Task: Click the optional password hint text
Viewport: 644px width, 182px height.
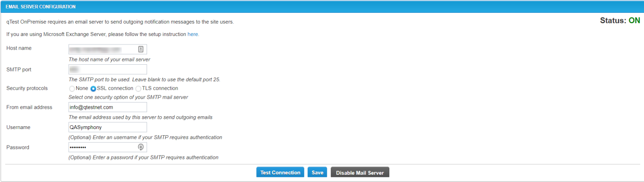Action: pyautogui.click(x=144, y=157)
